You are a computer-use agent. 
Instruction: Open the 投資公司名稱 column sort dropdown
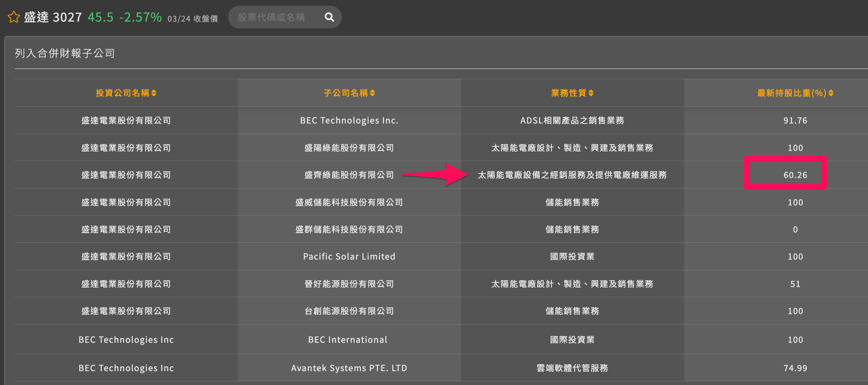155,94
